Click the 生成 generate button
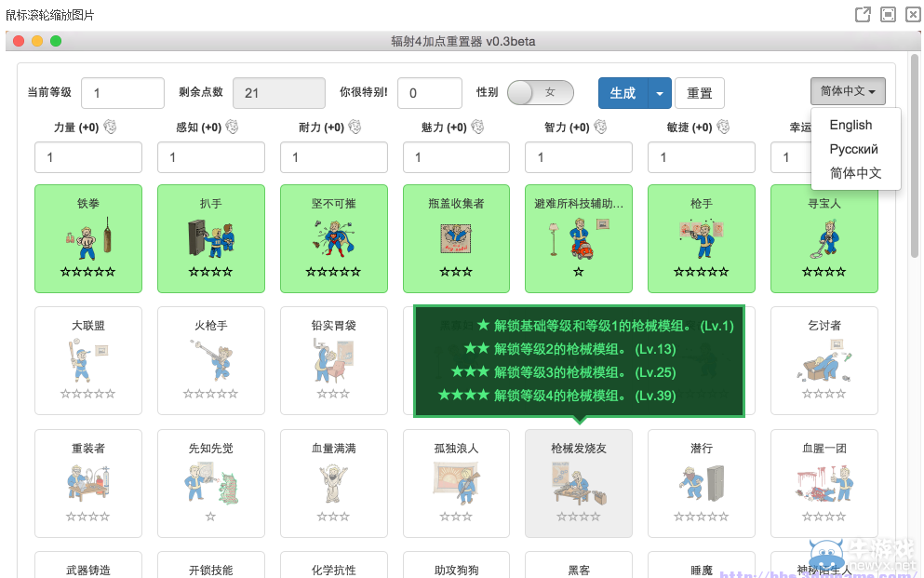The height and width of the screenshot is (578, 924). click(x=623, y=93)
